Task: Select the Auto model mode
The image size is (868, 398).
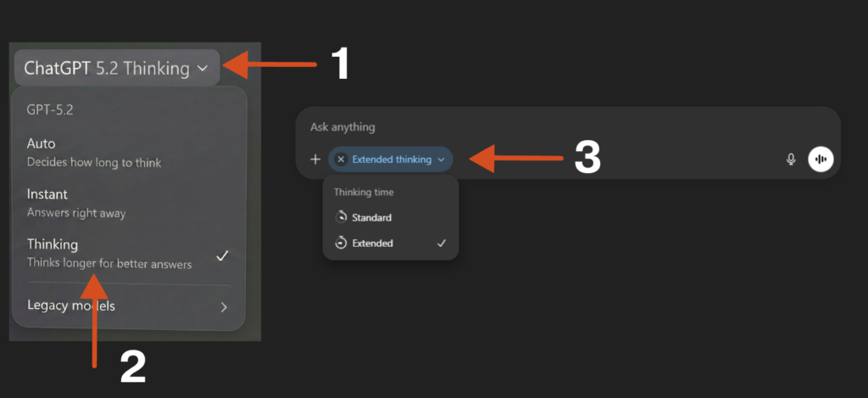Action: point(93,152)
